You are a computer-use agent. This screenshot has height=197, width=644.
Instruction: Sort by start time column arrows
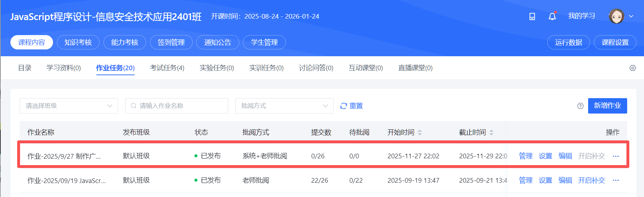pos(420,133)
